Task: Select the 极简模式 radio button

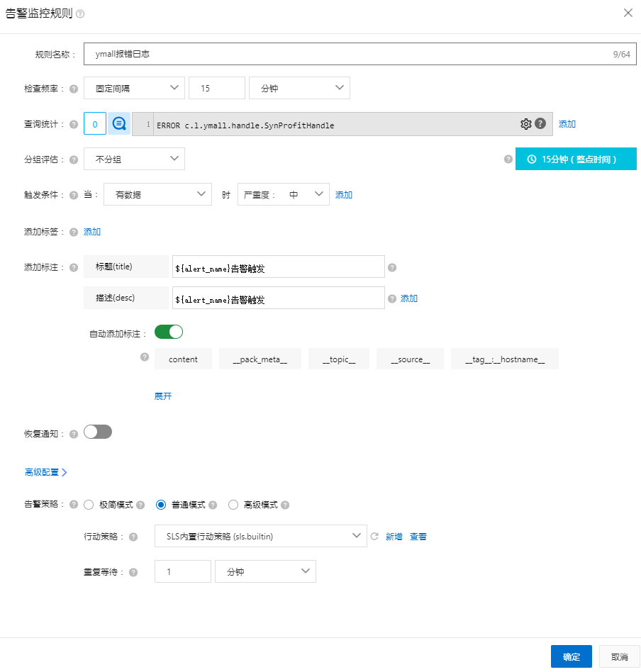Action: (x=89, y=505)
